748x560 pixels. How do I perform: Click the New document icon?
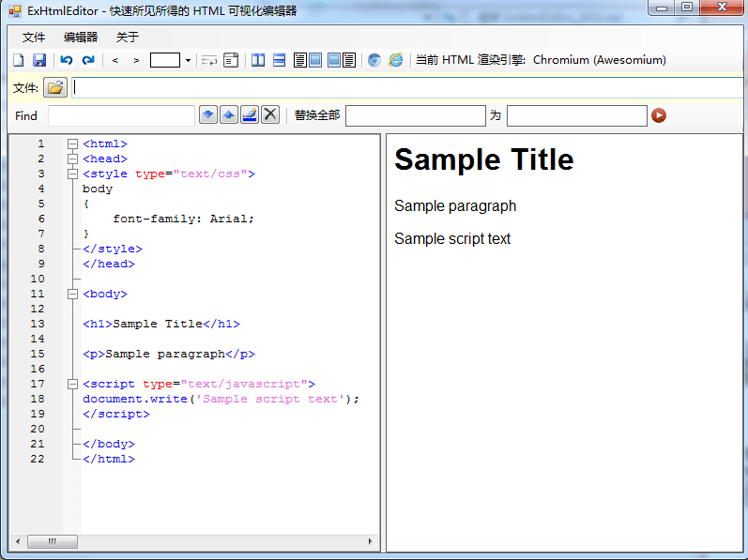pos(18,60)
